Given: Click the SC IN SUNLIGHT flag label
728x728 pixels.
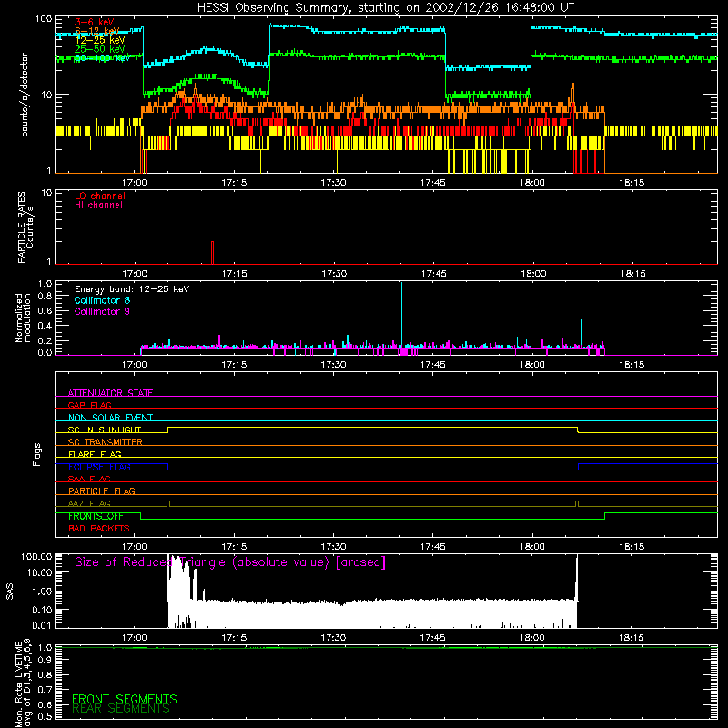Looking at the screenshot, I should [x=105, y=430].
